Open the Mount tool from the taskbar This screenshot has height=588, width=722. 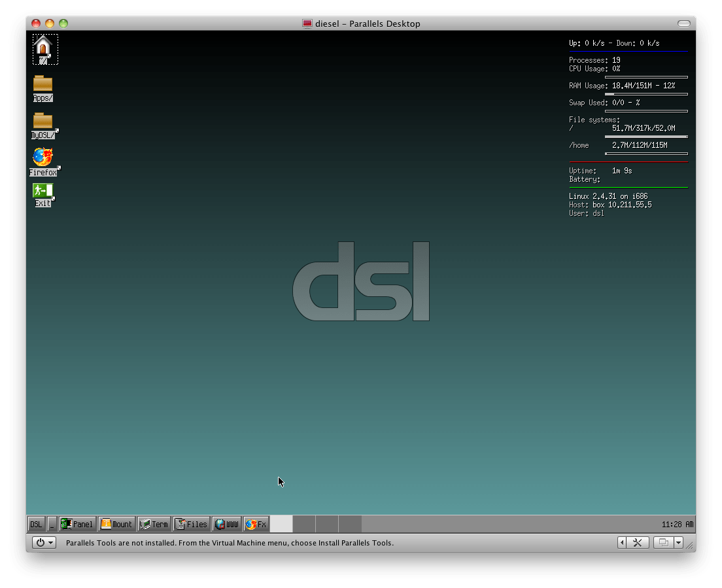116,524
